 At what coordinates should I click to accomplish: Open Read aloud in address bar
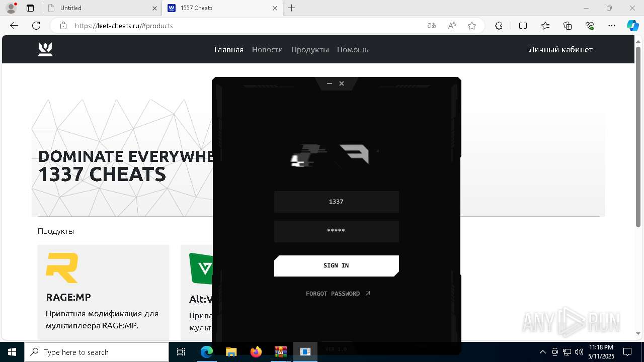point(452,26)
